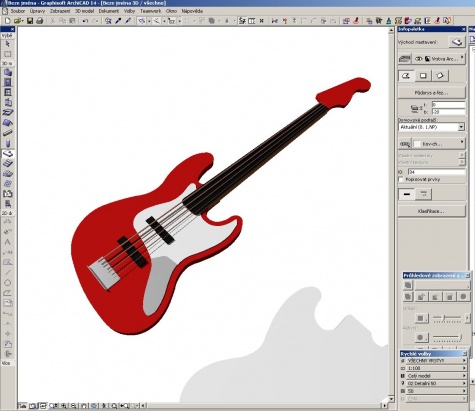Click the New document toolbar icon
Screen dimensions: 475x411
[7, 21]
